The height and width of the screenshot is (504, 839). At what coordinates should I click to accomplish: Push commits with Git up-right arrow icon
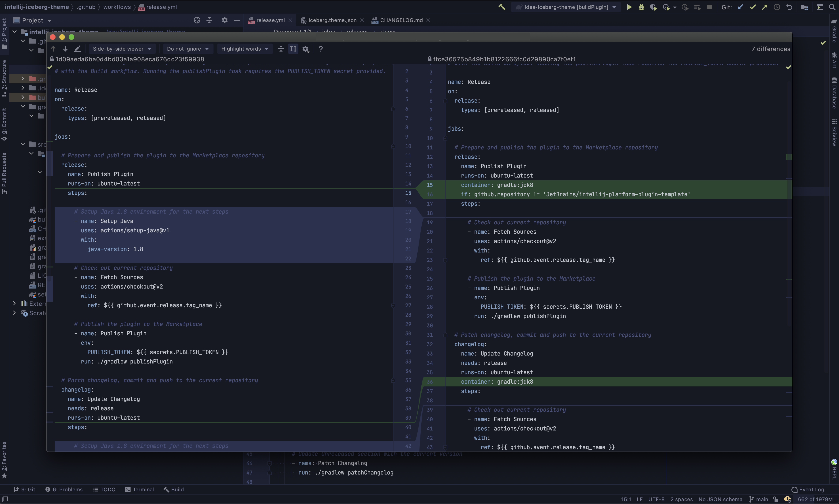click(x=764, y=7)
